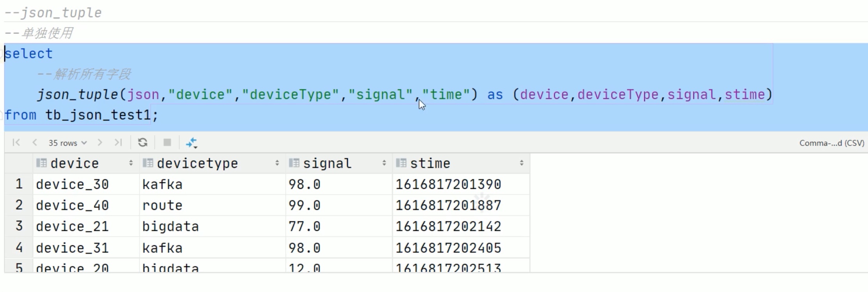
Task: Go to first page of results
Action: coord(16,142)
